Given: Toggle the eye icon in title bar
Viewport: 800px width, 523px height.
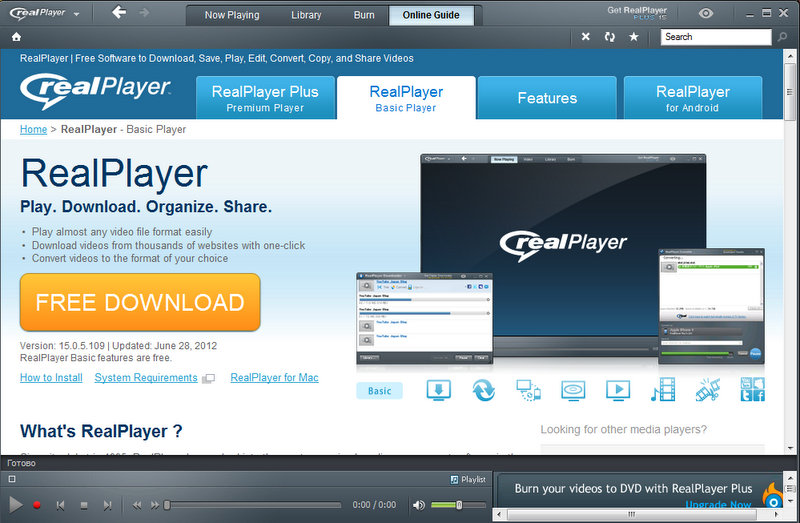Looking at the screenshot, I should pos(706,13).
